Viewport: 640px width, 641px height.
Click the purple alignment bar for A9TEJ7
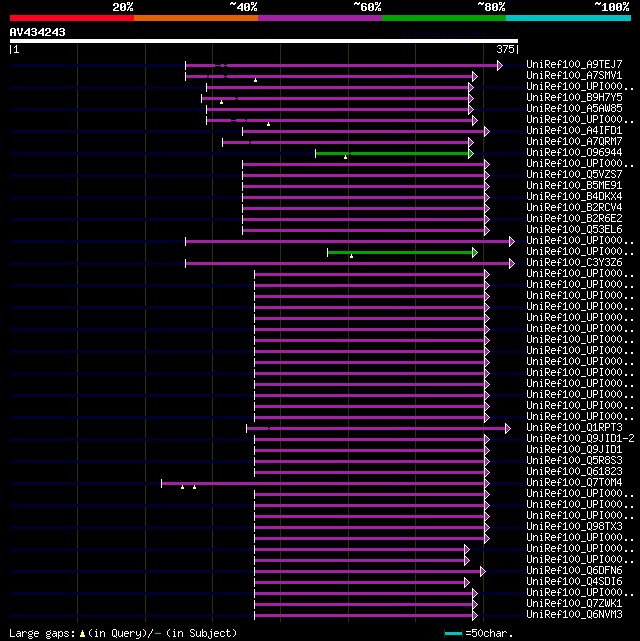(x=342, y=65)
